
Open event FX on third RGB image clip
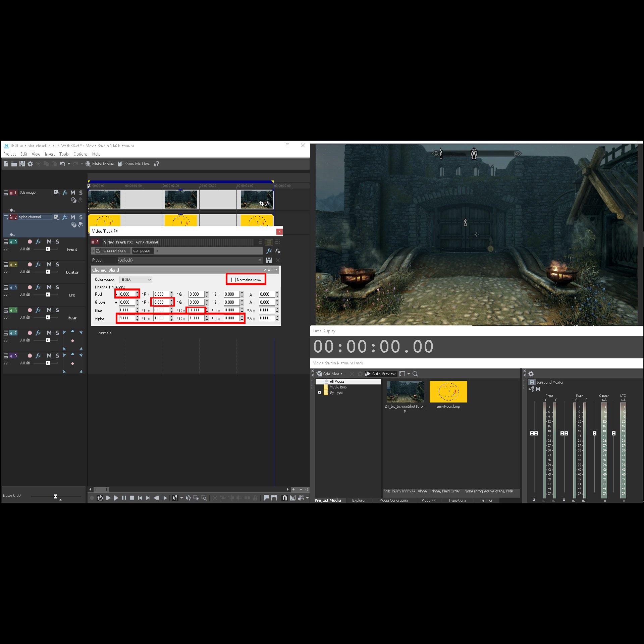pyautogui.click(x=268, y=203)
